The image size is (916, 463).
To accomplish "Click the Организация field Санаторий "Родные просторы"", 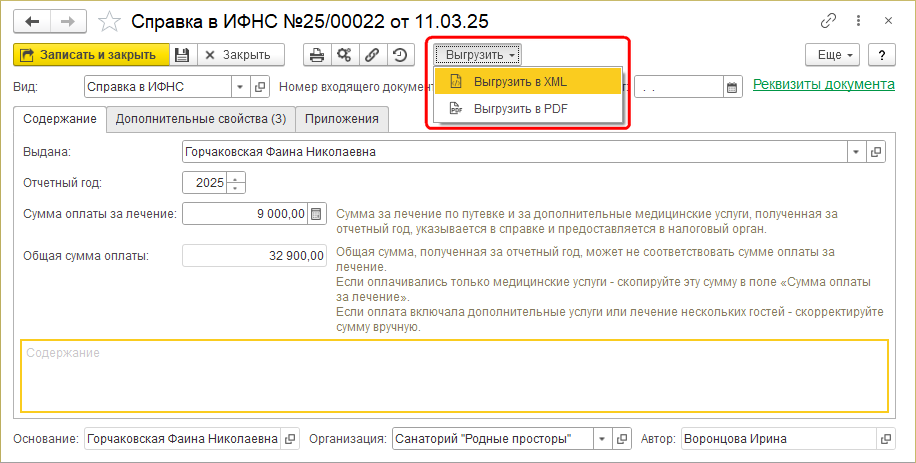I will click(x=493, y=438).
